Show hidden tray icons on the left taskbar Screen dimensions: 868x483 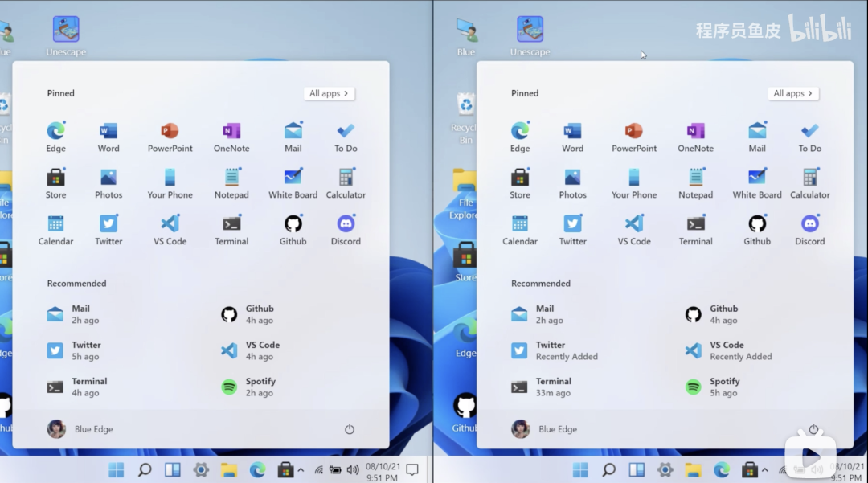click(301, 470)
